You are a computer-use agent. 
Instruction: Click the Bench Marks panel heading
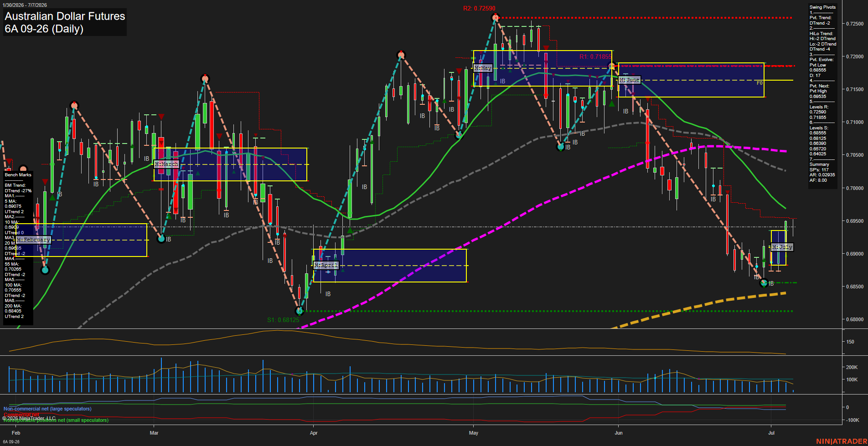click(x=18, y=175)
